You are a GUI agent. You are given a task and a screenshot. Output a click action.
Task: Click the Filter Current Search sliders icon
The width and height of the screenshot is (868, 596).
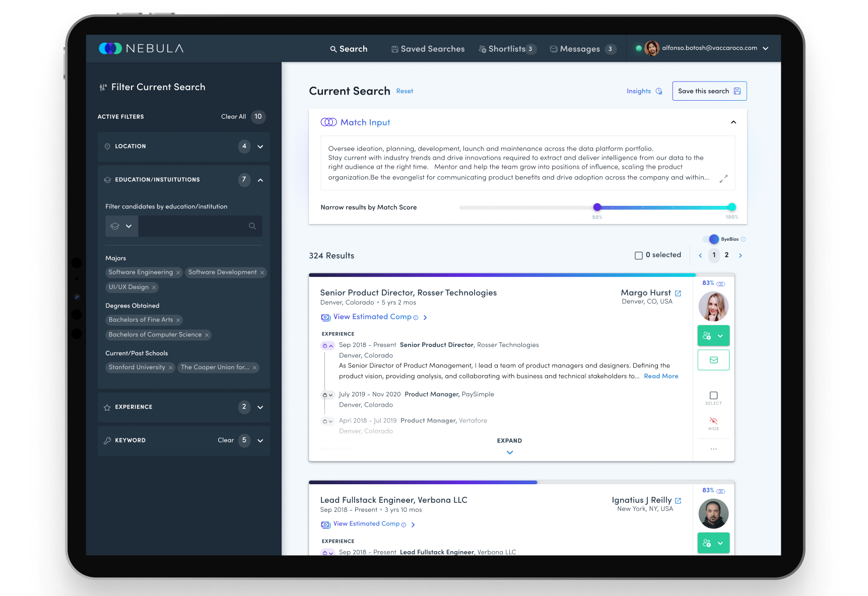[x=103, y=87]
